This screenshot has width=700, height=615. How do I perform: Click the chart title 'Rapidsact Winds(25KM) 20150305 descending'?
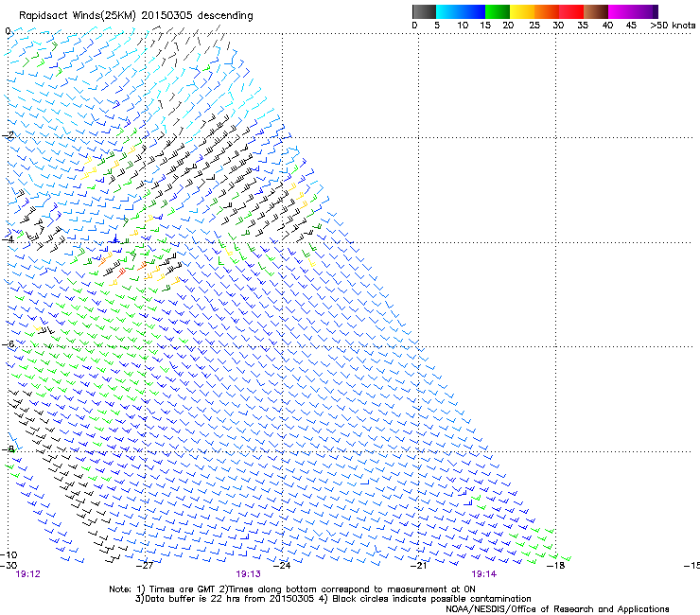point(135,16)
